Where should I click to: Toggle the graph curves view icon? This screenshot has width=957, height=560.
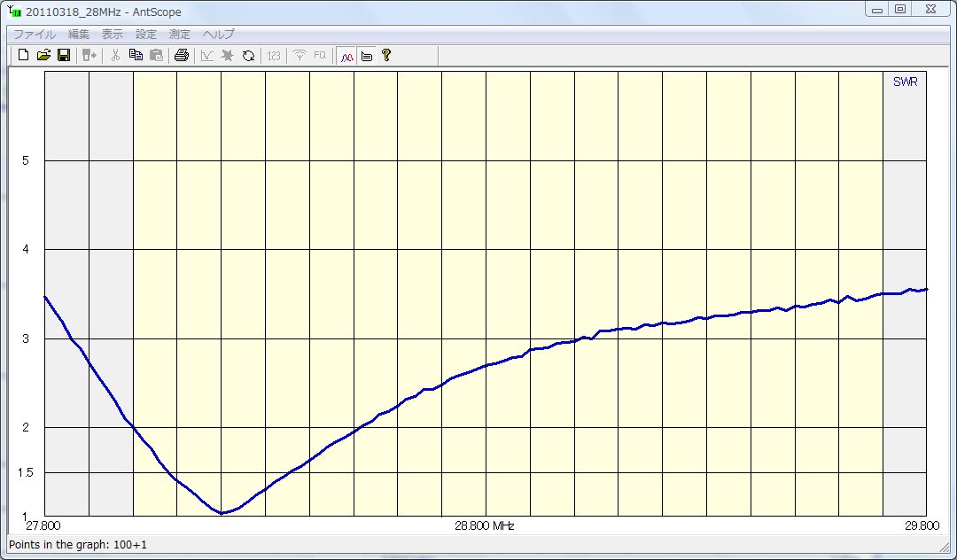click(346, 56)
